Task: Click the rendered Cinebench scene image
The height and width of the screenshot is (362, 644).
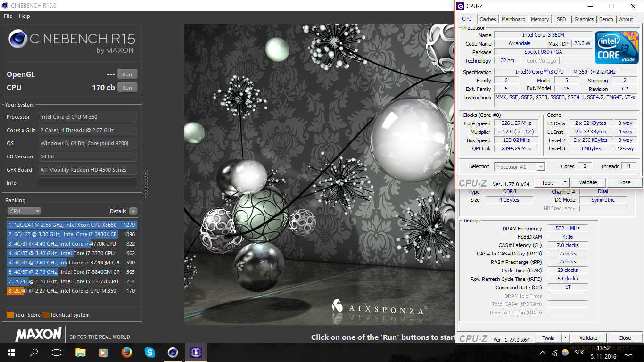Action: [319, 174]
